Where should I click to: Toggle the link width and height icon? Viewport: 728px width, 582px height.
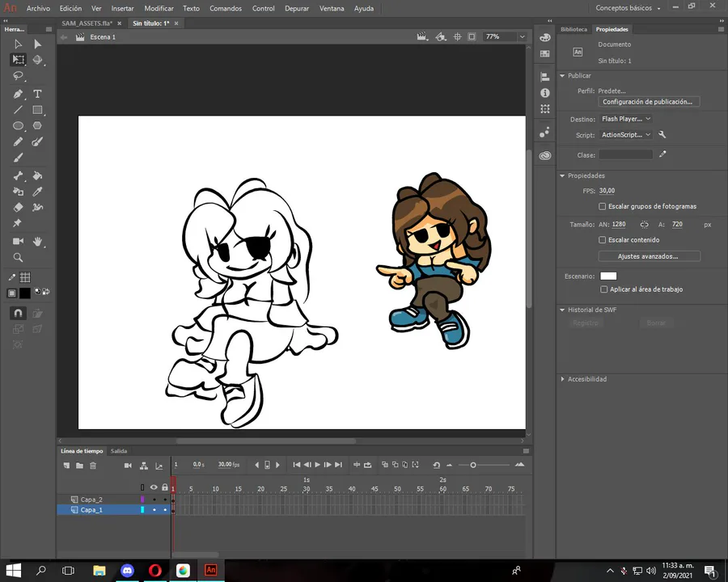644,224
